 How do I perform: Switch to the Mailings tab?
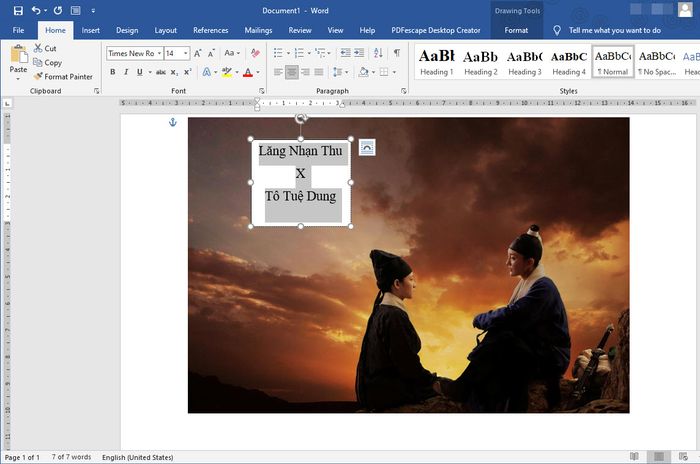pyautogui.click(x=258, y=30)
